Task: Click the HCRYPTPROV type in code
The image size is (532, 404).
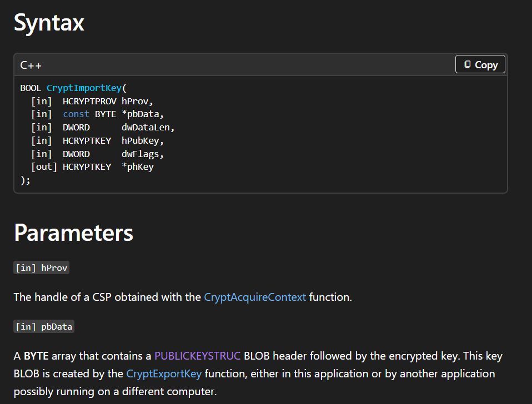Action: [89, 101]
